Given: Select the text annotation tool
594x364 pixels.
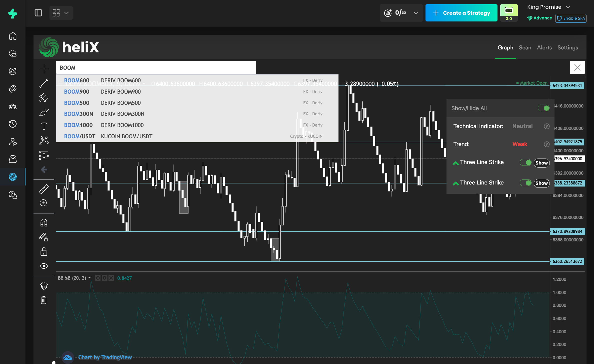Looking at the screenshot, I should point(44,126).
